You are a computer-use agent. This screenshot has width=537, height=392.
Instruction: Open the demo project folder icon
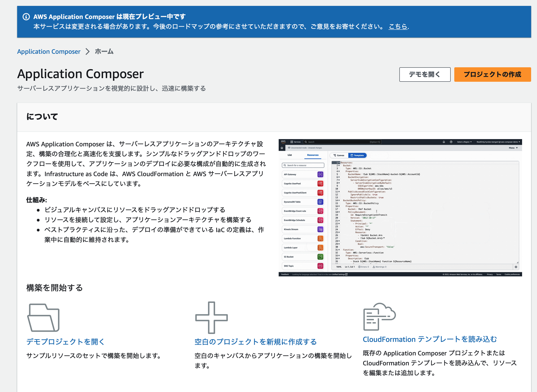[x=43, y=317]
